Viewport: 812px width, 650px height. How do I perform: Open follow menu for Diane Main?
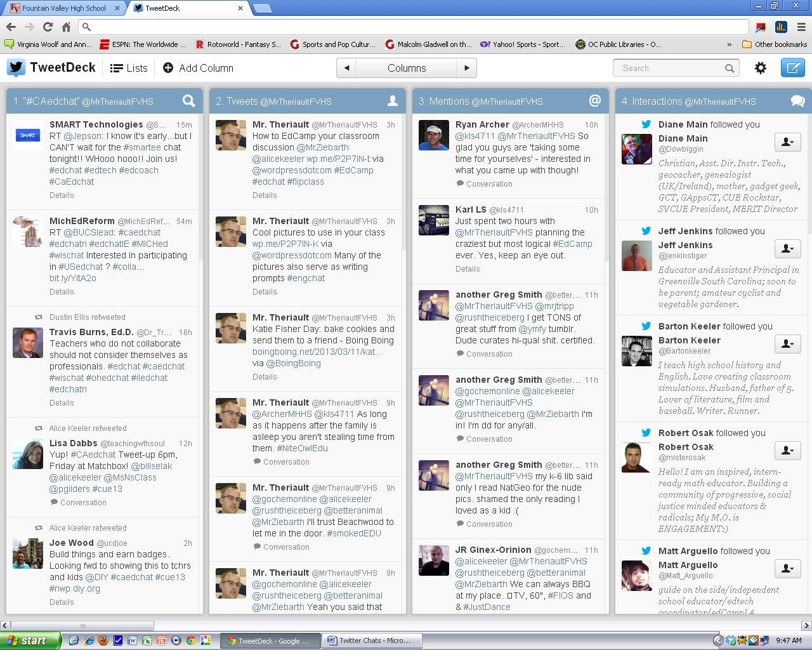point(787,142)
